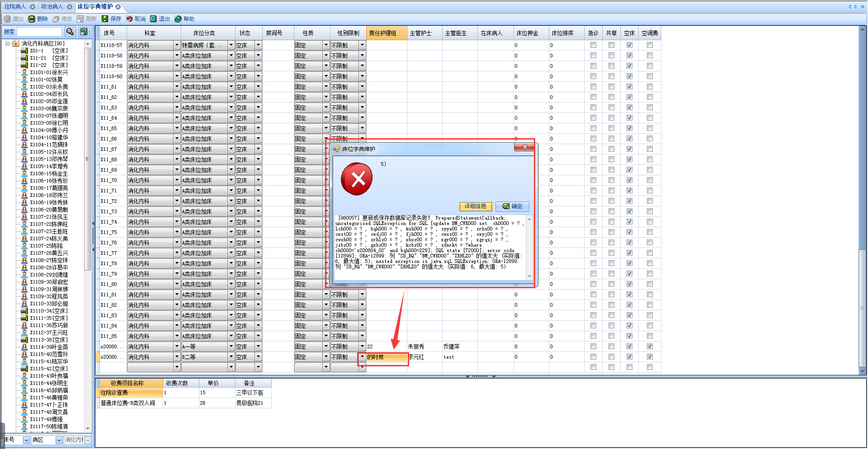Toggle the 急诊 checkbox for bed X1118-57

point(593,45)
